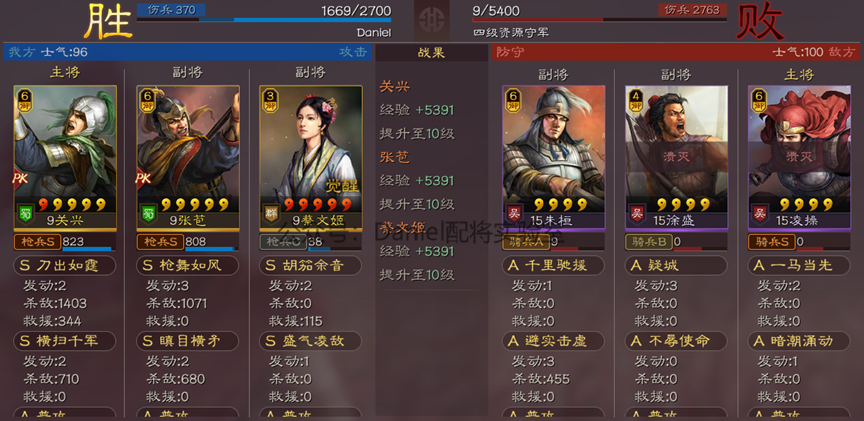Click the 伤兵 2763 wounded label

692,10
